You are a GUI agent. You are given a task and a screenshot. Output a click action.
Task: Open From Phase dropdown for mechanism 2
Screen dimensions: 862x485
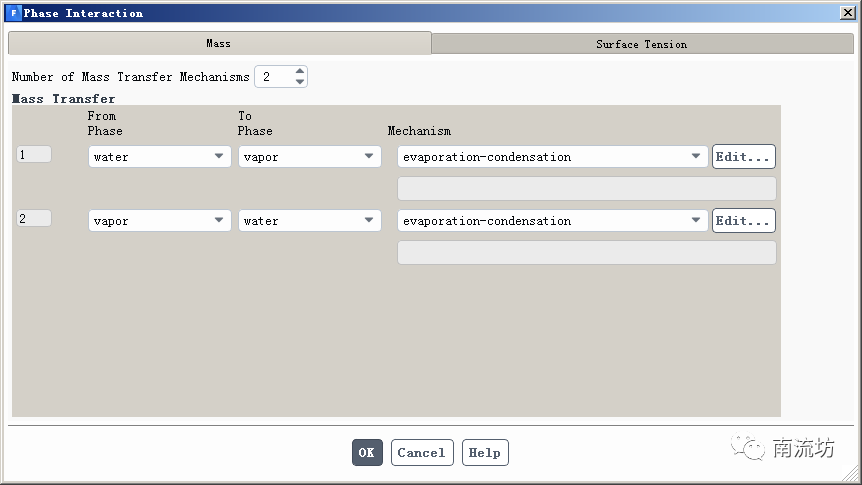pyautogui.click(x=160, y=221)
